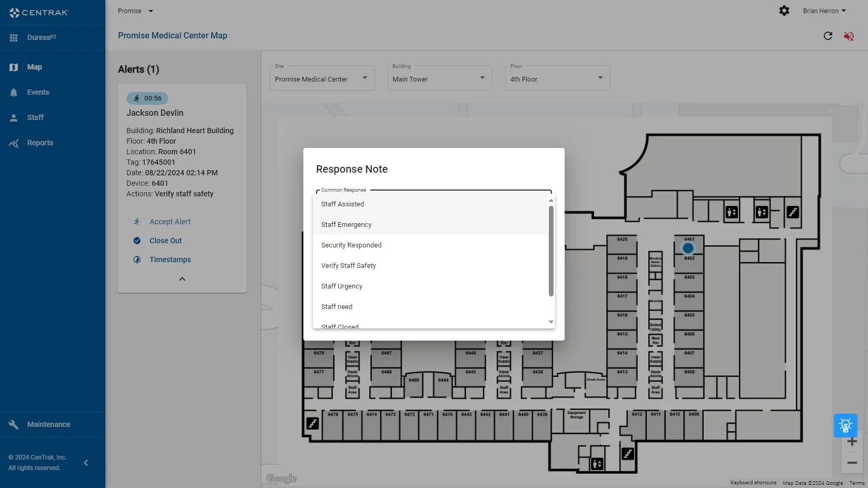868x488 pixels.
Task: Go to Events in the sidebar
Action: point(53,92)
